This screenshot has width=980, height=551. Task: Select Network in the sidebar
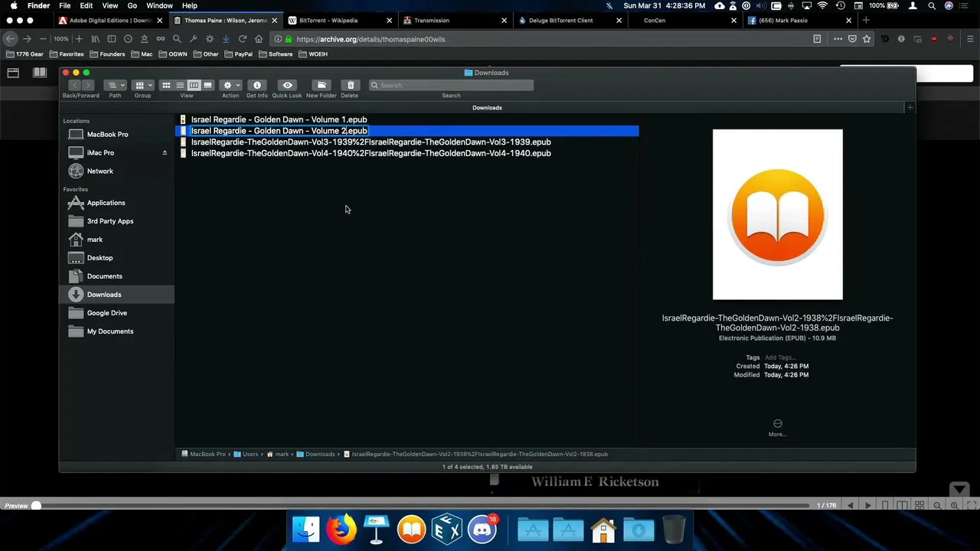coord(100,171)
